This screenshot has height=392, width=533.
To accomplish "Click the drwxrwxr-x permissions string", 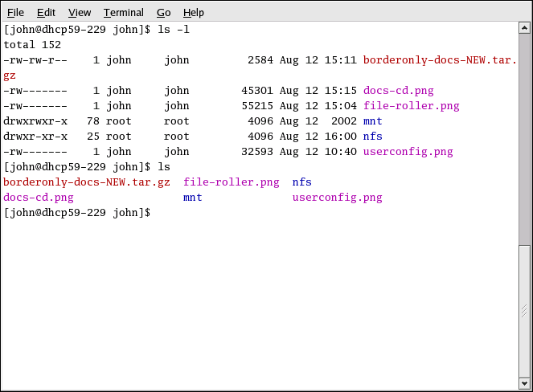I will 35,121.
